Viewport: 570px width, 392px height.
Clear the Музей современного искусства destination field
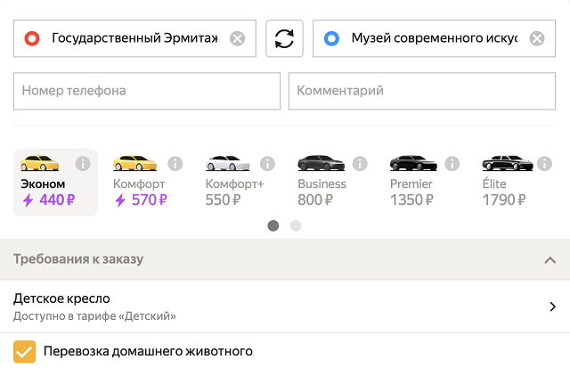click(x=537, y=38)
